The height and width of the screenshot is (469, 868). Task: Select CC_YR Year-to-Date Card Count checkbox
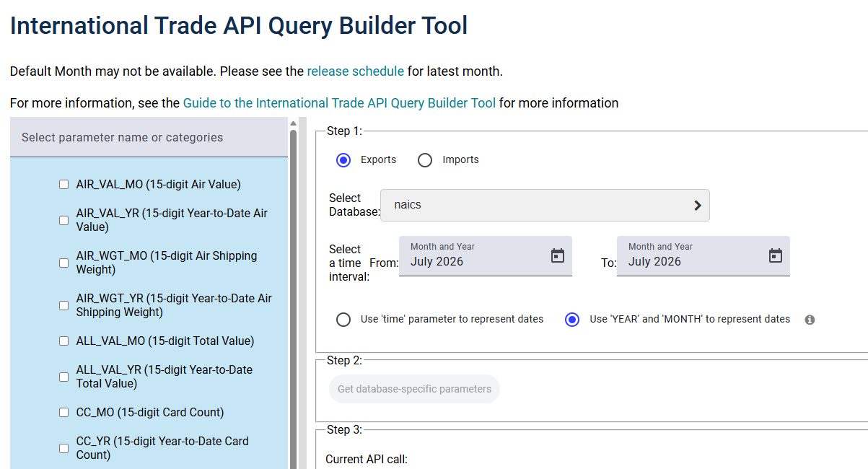tap(64, 448)
